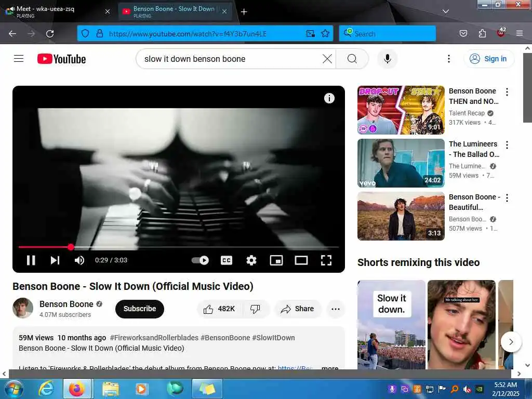Show next shorts with arrow

(511, 342)
